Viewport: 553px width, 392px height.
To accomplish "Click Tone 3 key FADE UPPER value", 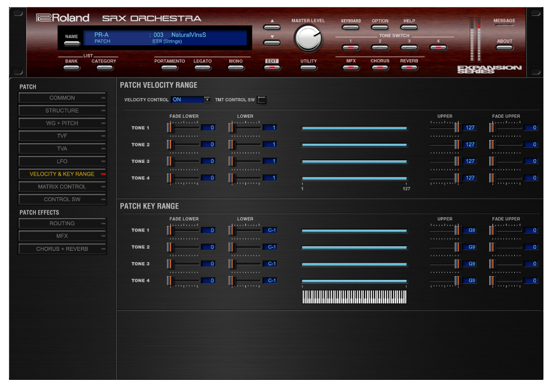I will click(531, 264).
